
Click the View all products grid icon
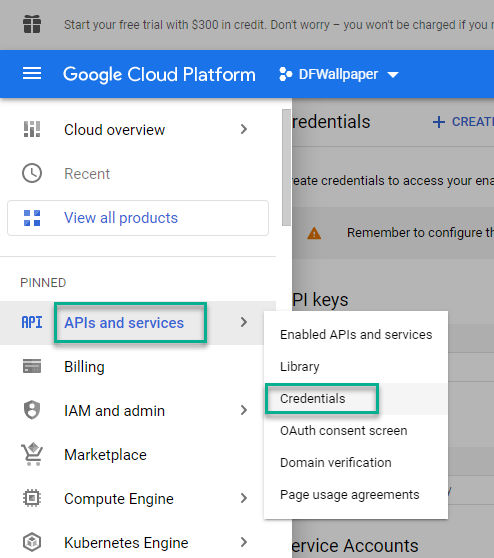[32, 218]
